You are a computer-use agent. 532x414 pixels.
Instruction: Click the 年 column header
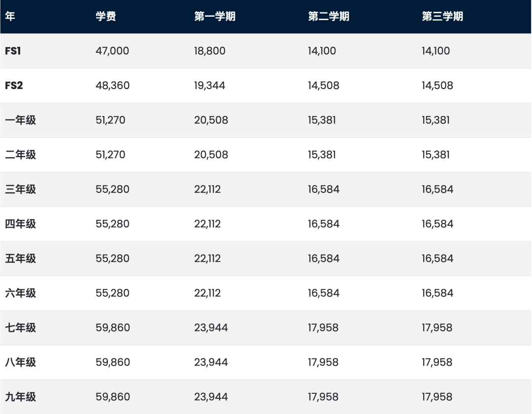click(x=10, y=17)
